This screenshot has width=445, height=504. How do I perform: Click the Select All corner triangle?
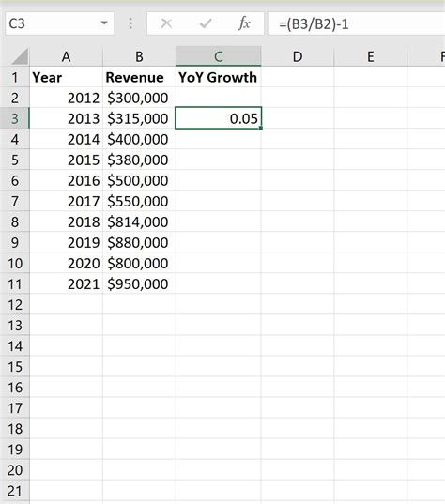(20, 57)
